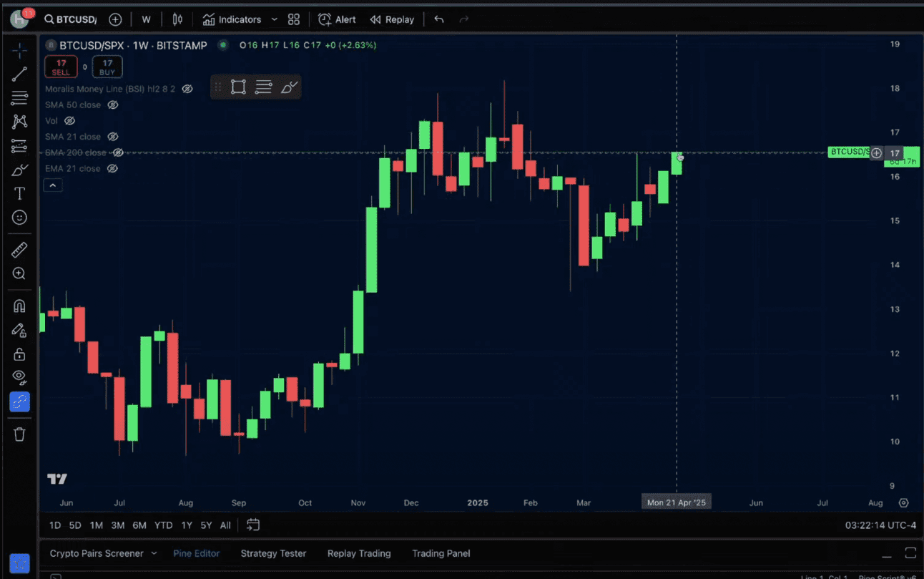924x579 pixels.
Task: Open the forecasting and measurement tools
Action: [x=19, y=146]
